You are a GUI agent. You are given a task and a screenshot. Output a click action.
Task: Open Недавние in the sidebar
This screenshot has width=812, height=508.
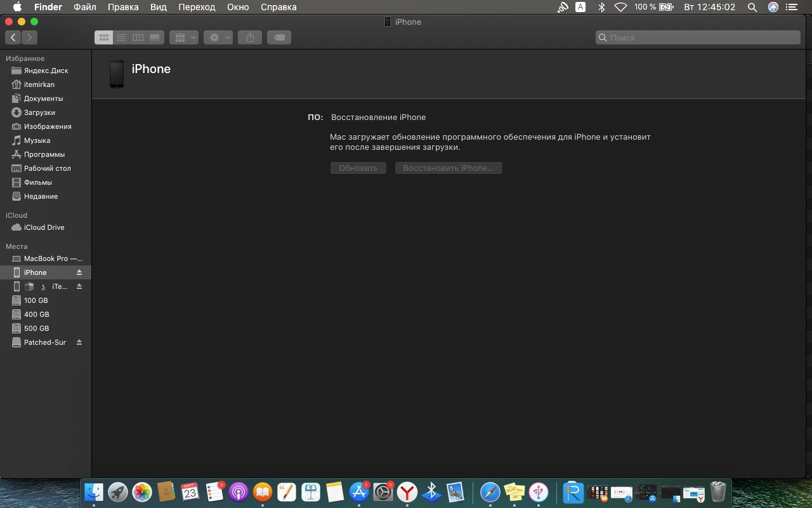click(46, 196)
